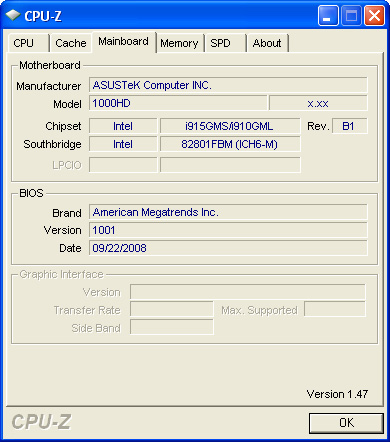Open the Cache tab
This screenshot has height=442, width=390.
pyautogui.click(x=71, y=43)
